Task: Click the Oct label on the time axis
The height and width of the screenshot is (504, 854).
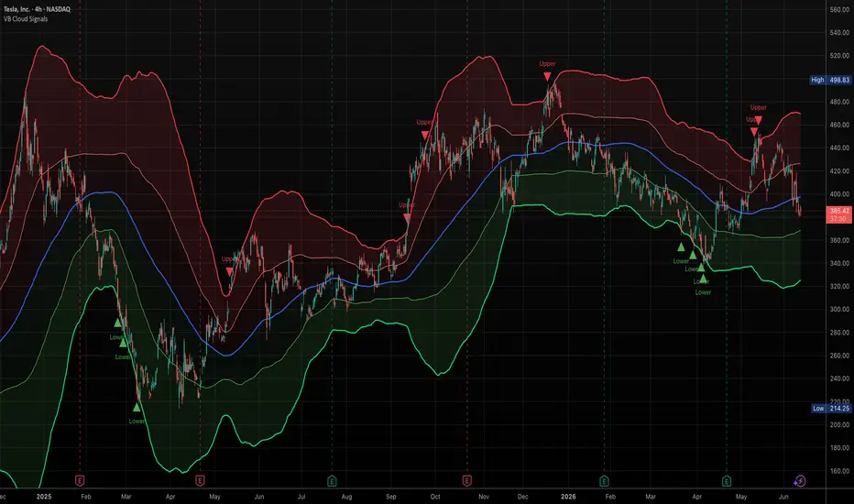Action: pyautogui.click(x=435, y=497)
